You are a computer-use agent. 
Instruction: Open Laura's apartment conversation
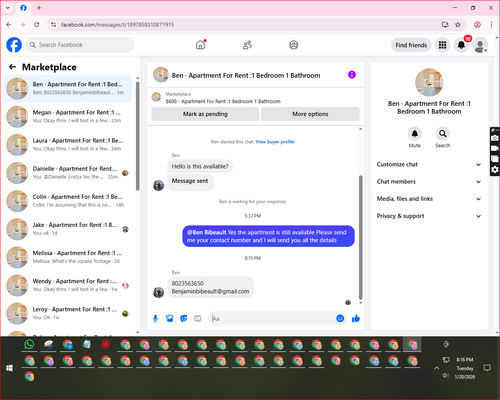67,145
